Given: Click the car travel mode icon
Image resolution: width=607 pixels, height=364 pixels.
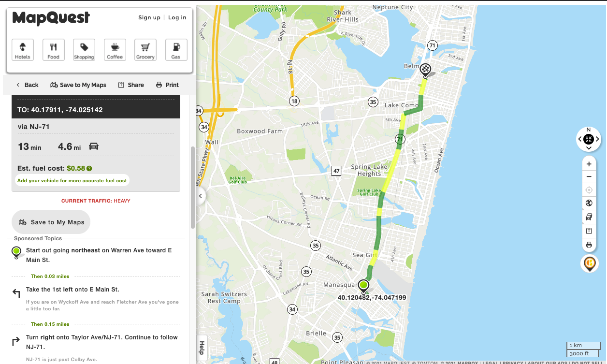Looking at the screenshot, I should point(94,146).
